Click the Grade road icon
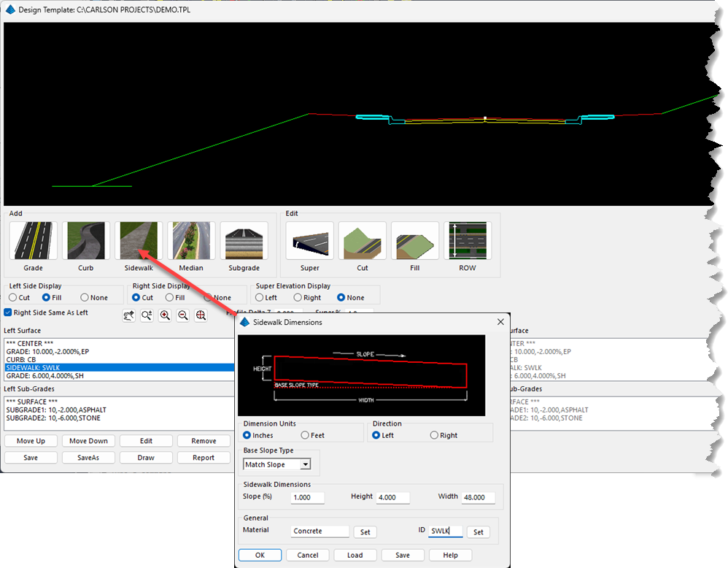 pos(33,242)
